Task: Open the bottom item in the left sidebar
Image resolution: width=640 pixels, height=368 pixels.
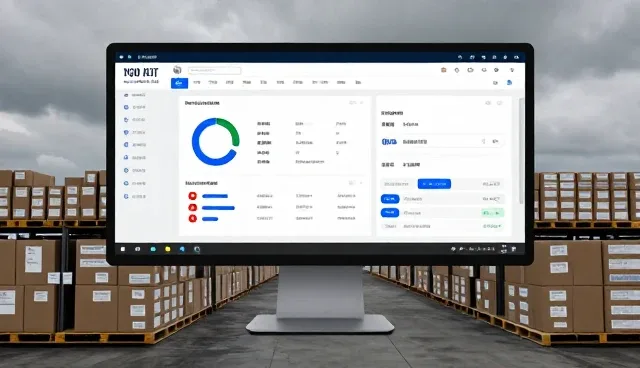Action: coord(135,197)
